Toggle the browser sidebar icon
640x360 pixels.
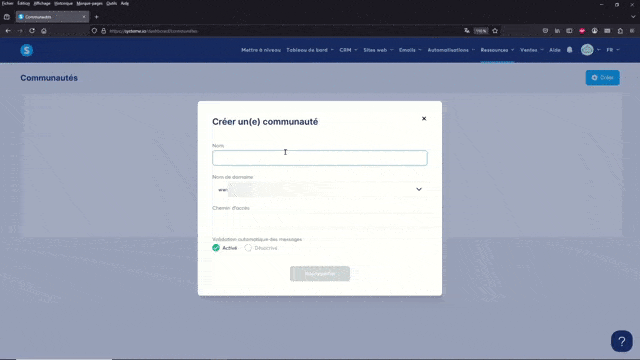569,31
